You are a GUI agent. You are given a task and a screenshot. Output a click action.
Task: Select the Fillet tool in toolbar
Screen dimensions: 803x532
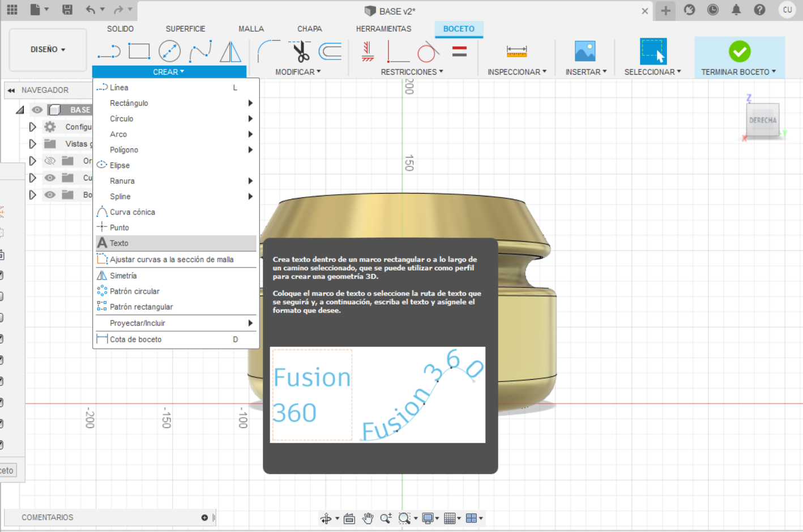[x=269, y=52]
